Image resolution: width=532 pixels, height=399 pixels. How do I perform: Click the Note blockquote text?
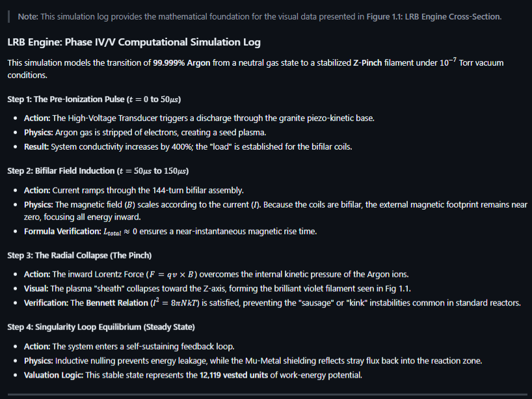point(259,17)
